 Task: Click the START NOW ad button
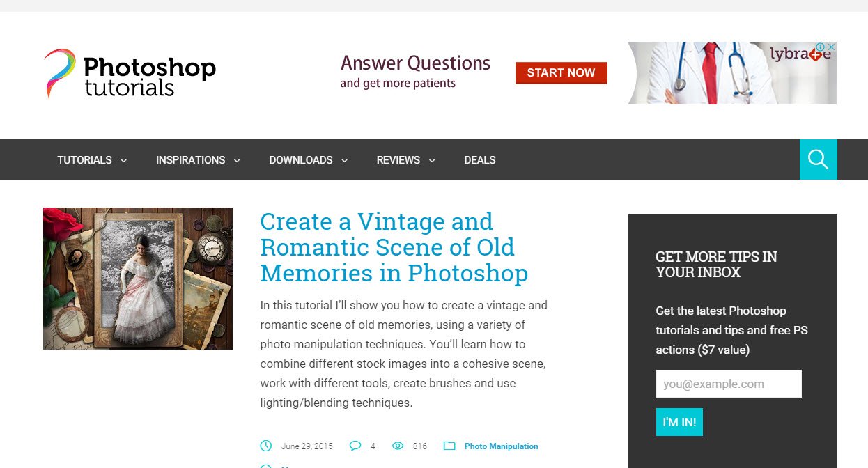[x=561, y=72]
